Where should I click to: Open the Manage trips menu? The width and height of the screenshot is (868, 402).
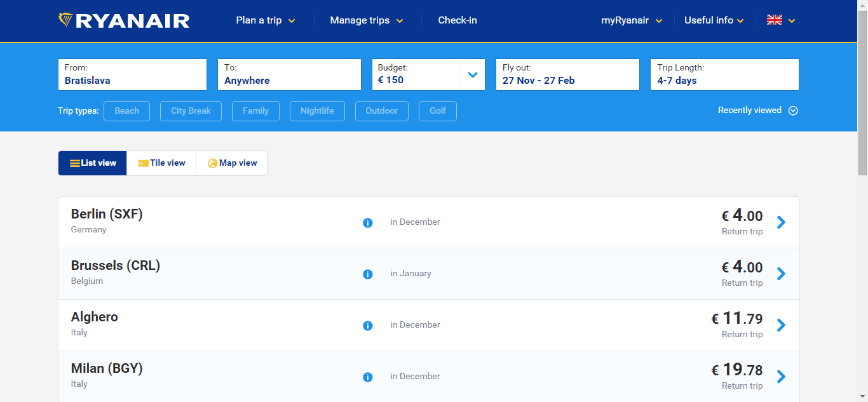tap(367, 20)
